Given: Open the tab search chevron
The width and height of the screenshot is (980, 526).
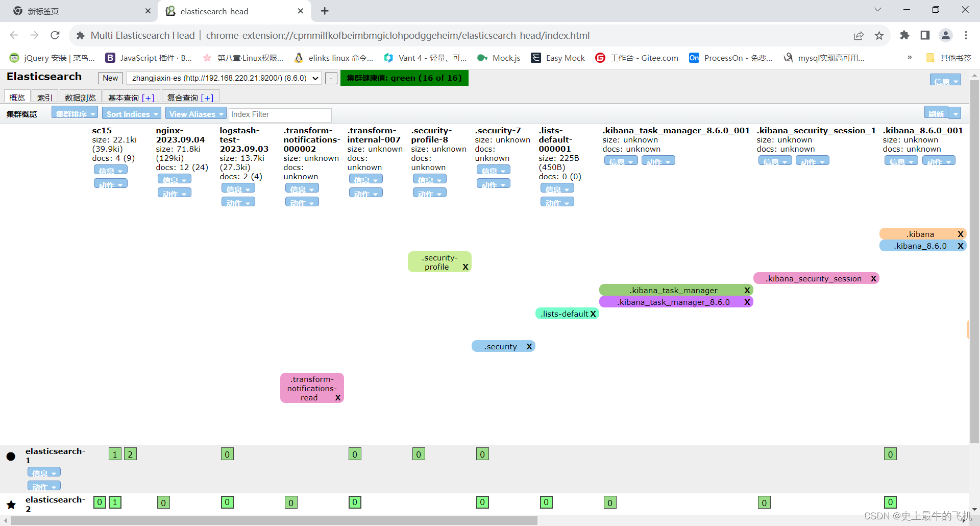Looking at the screenshot, I should coord(877,10).
